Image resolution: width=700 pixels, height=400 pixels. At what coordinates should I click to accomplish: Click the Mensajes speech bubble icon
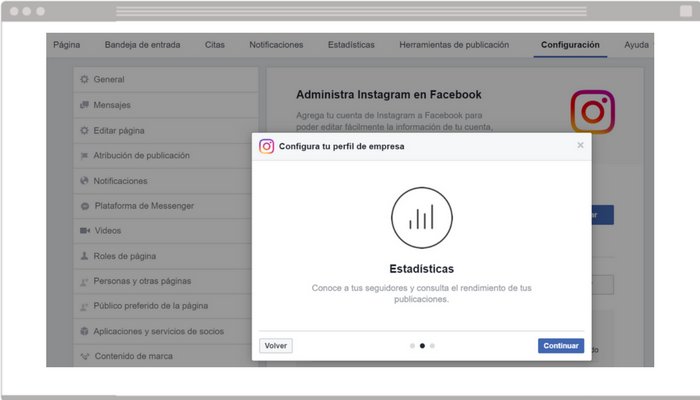84,105
